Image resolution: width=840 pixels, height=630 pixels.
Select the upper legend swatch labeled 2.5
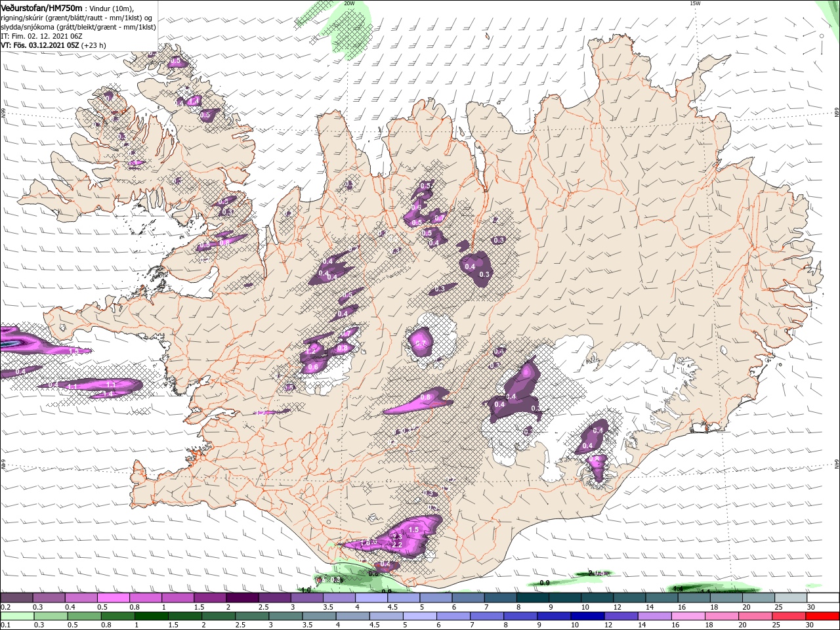coord(274,598)
